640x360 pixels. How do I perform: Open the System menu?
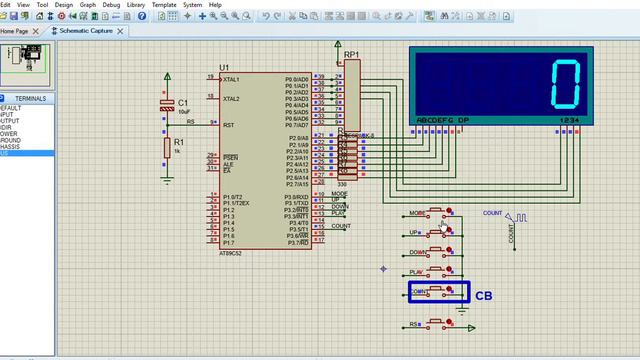(x=192, y=5)
